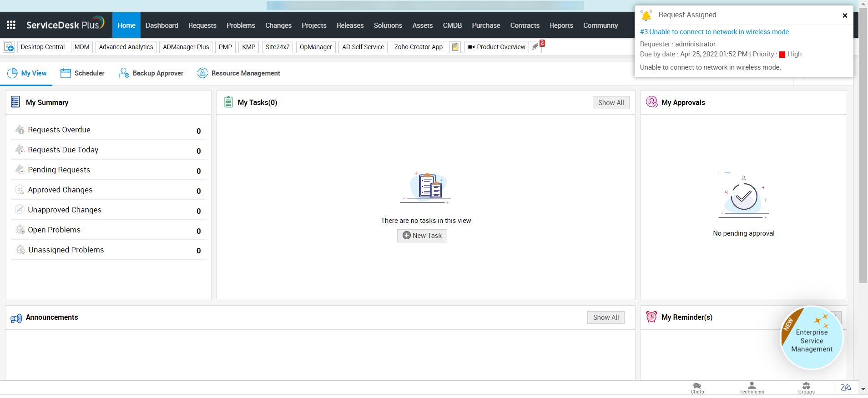Open the Backup Approver tab
Viewport: 868px width, 398px height.
tap(151, 73)
